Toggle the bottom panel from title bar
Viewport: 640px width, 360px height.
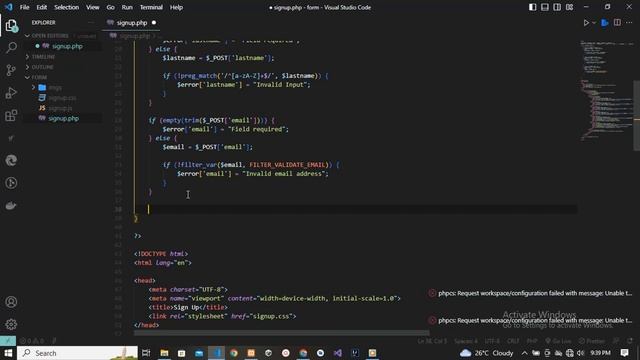[544, 7]
